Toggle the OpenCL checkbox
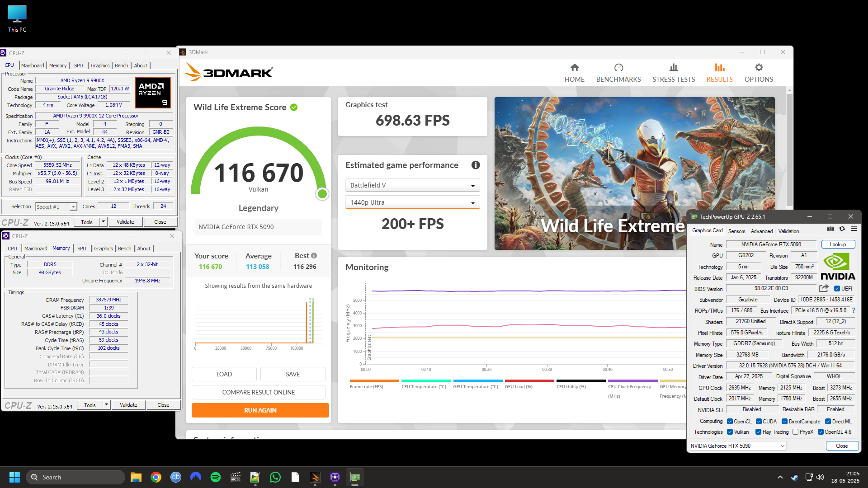The image size is (868, 488). pyautogui.click(x=730, y=422)
